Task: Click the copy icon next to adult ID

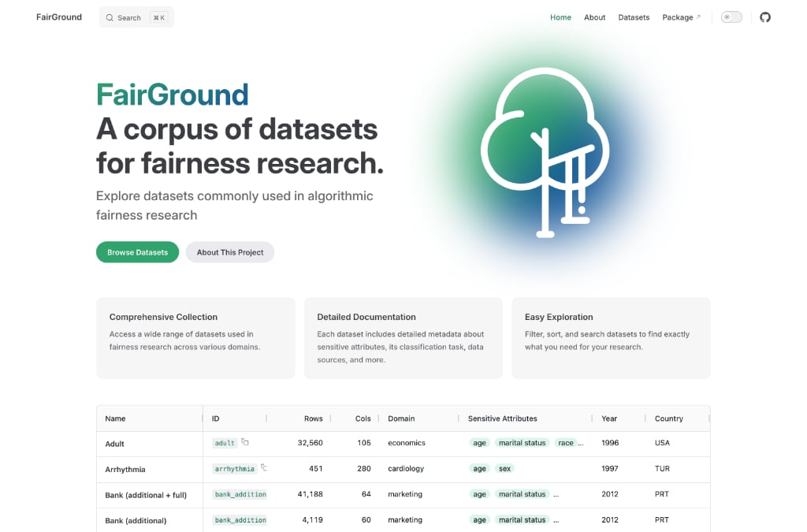Action: 245,442
